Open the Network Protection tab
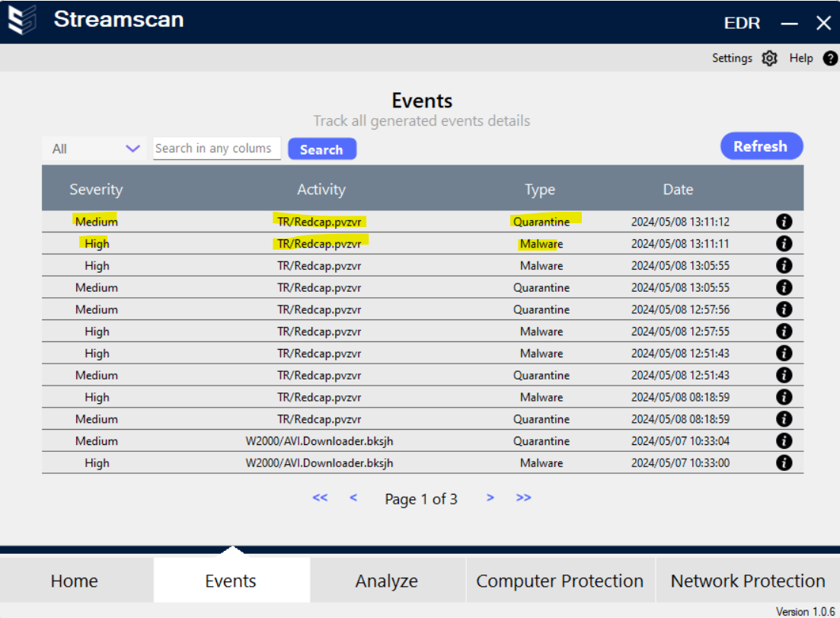Screen dimensions: 840x618 (x=748, y=581)
